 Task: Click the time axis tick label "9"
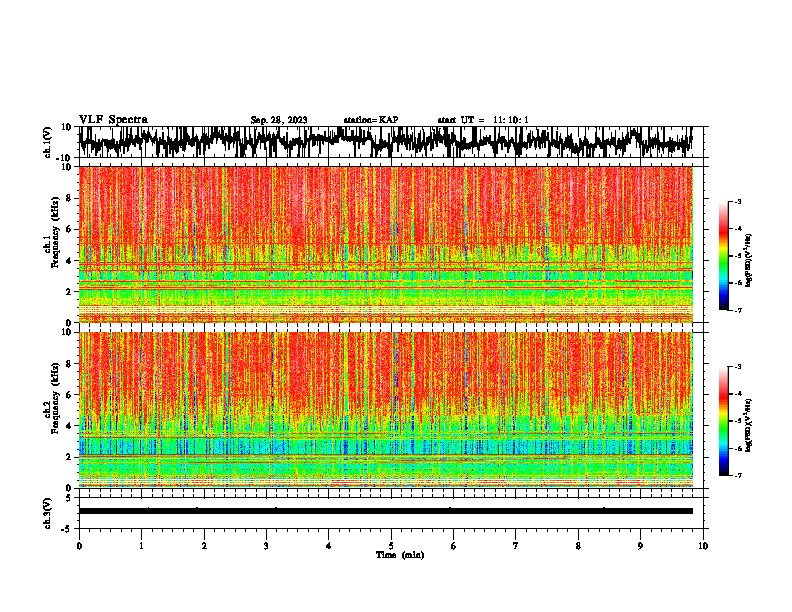(640, 546)
